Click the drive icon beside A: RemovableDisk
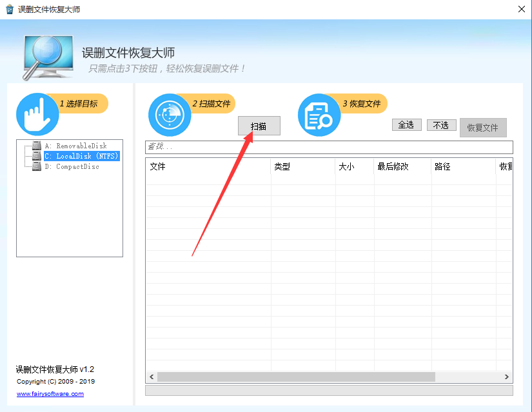The image size is (532, 412). tap(36, 146)
